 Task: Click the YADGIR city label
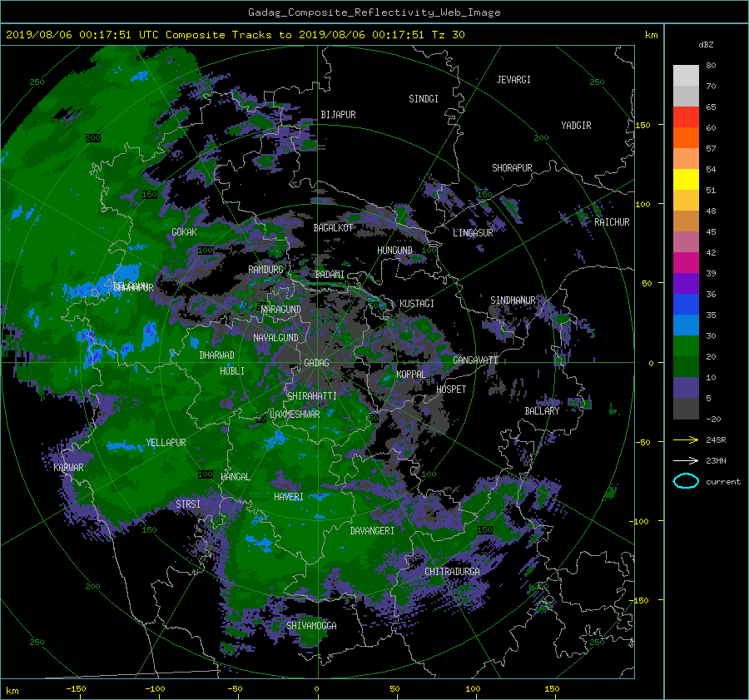(x=576, y=126)
